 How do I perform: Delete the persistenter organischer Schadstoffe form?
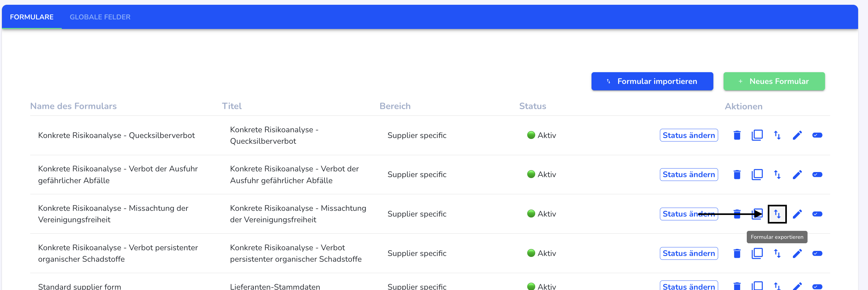pyautogui.click(x=737, y=254)
